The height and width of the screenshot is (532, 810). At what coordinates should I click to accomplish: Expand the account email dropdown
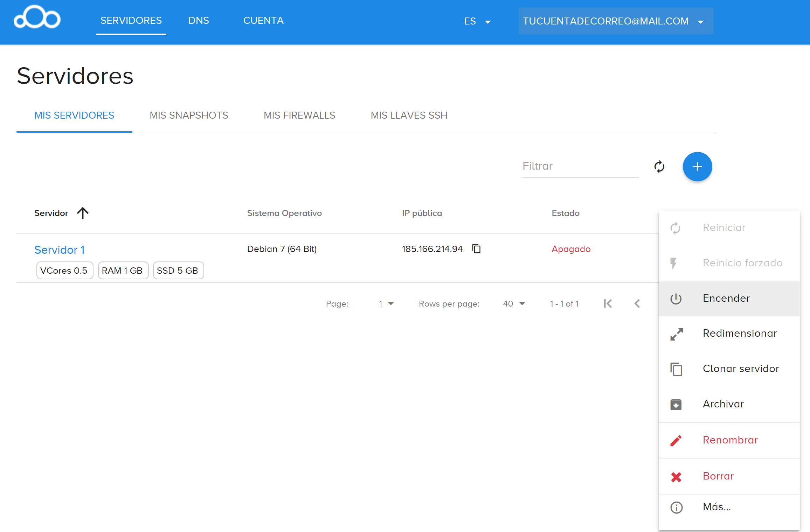616,21
